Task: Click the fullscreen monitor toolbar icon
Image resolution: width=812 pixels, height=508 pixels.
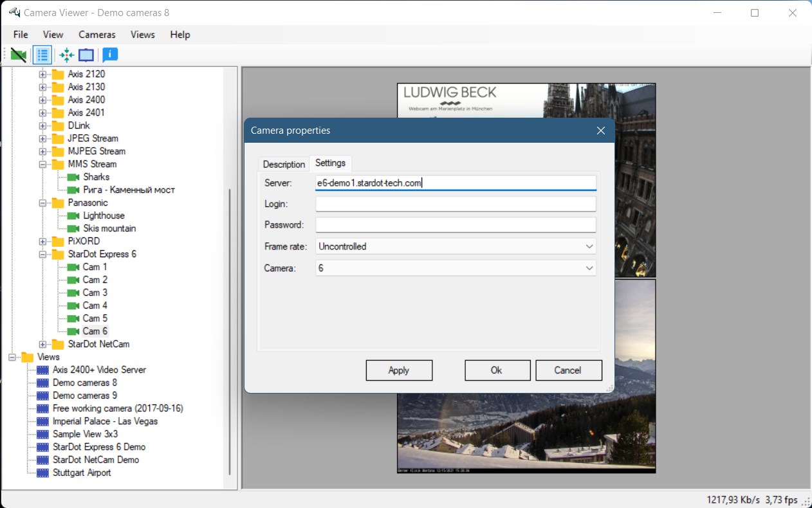Action: pyautogui.click(x=86, y=55)
